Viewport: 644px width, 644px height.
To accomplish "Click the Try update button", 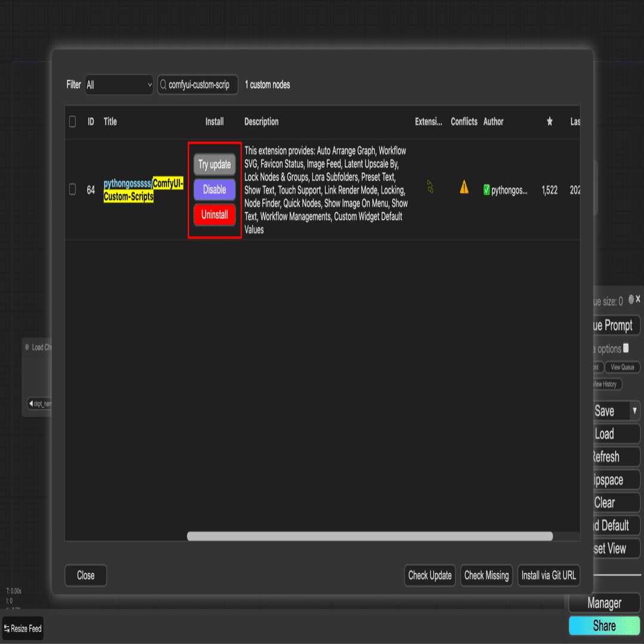I will point(215,165).
